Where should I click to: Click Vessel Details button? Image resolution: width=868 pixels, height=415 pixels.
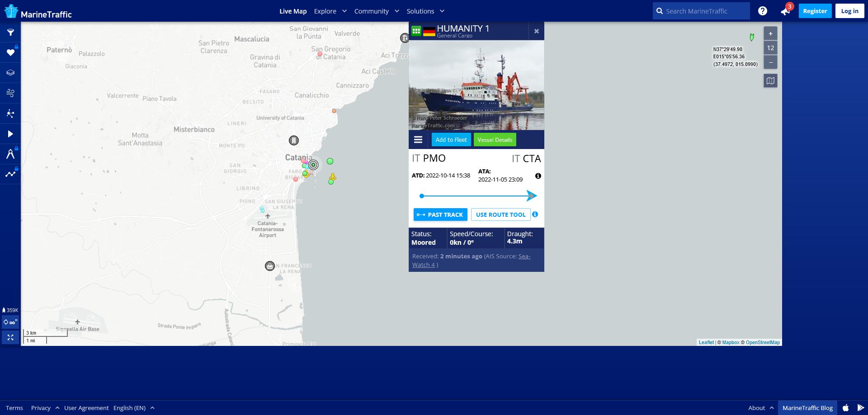coord(495,140)
